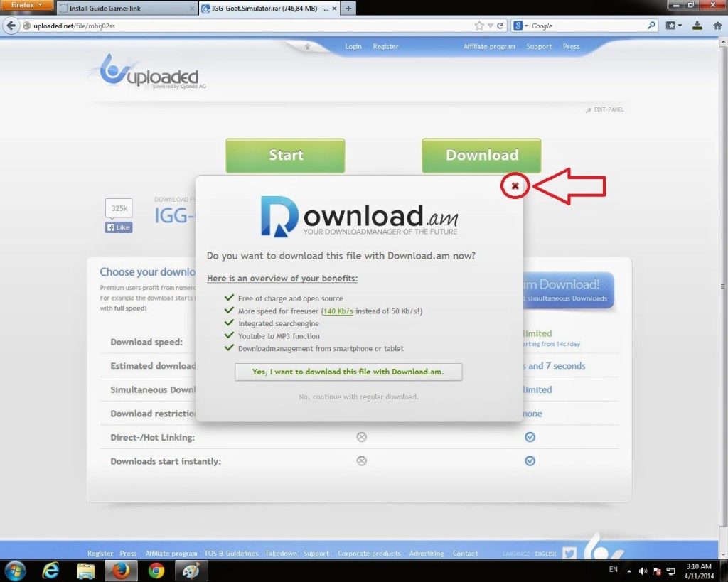Viewport: 728px width, 582px height.
Task: Open Paint from the taskbar
Action: tap(191, 571)
